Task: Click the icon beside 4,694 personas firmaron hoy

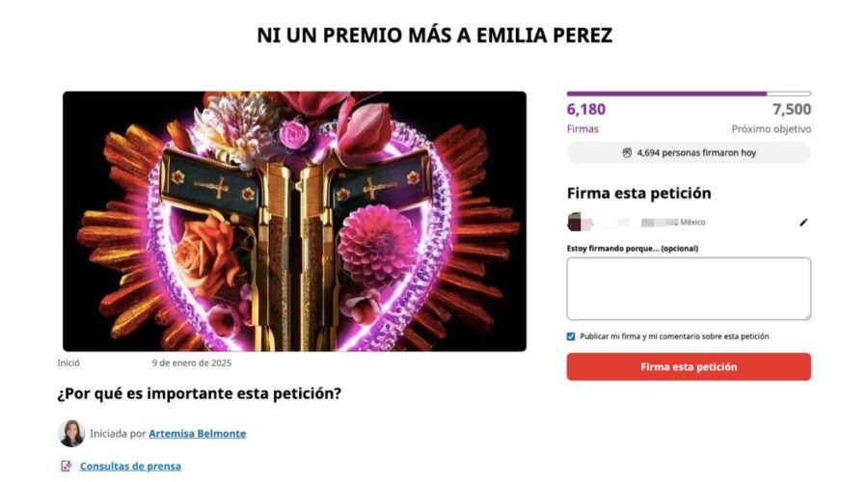Action: pyautogui.click(x=627, y=152)
